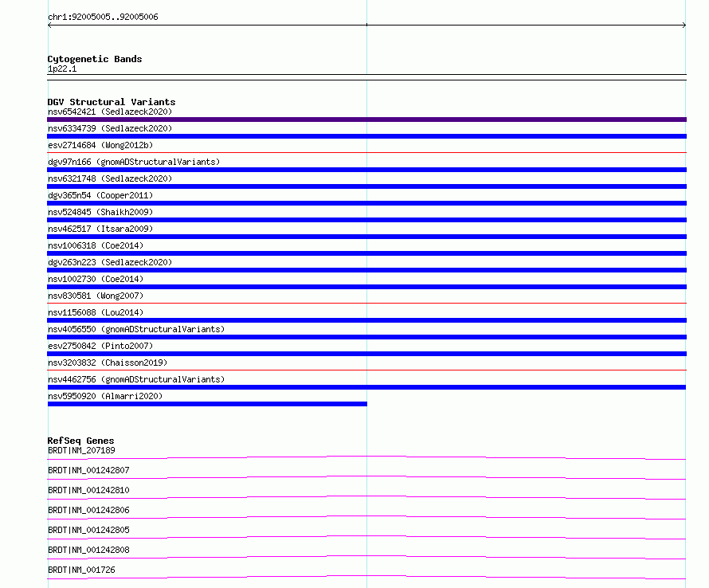Select transcript BRDT|NM_001242810

(x=88, y=490)
